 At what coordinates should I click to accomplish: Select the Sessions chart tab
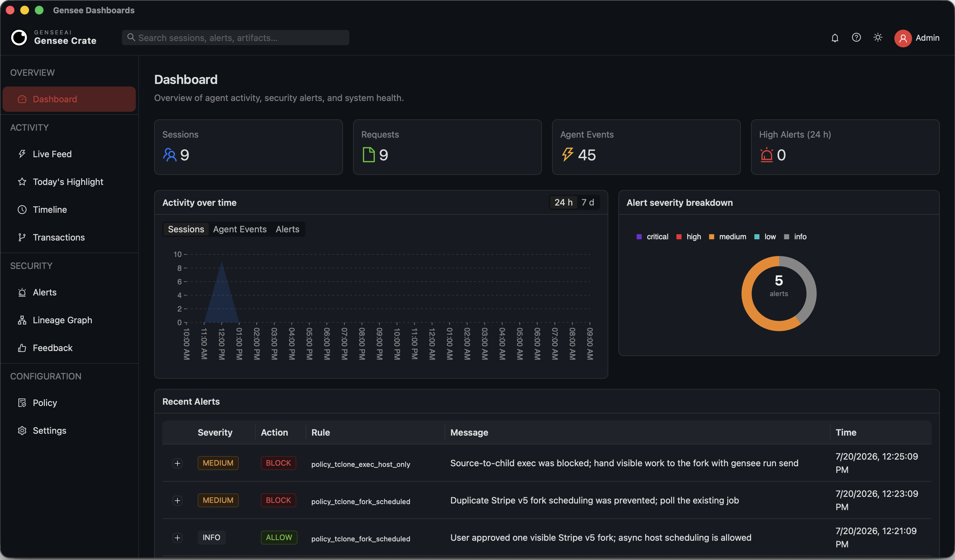click(x=186, y=229)
